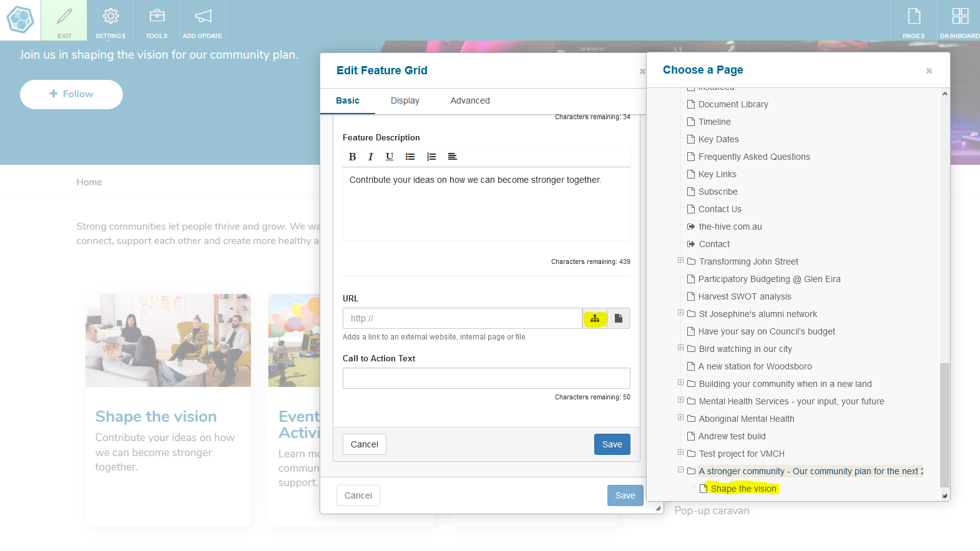Click the blue Save button
Viewport: 980px width, 551px height.
[612, 444]
